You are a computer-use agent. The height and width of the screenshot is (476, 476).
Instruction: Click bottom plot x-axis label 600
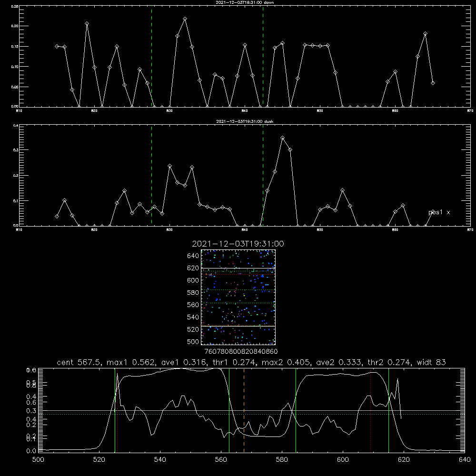tap(343, 460)
